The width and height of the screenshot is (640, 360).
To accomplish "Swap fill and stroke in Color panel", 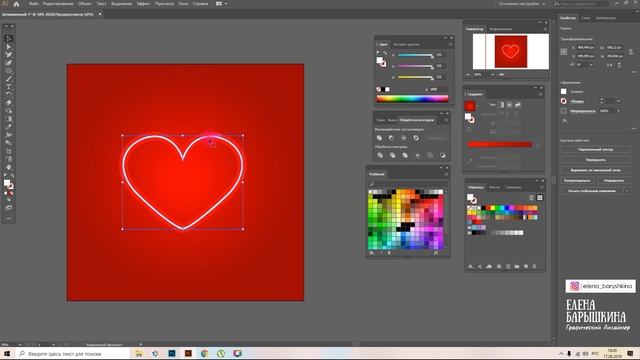I will 385,53.
